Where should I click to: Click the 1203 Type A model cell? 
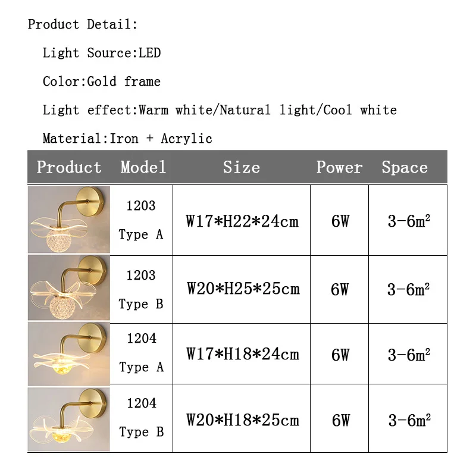[x=141, y=220]
